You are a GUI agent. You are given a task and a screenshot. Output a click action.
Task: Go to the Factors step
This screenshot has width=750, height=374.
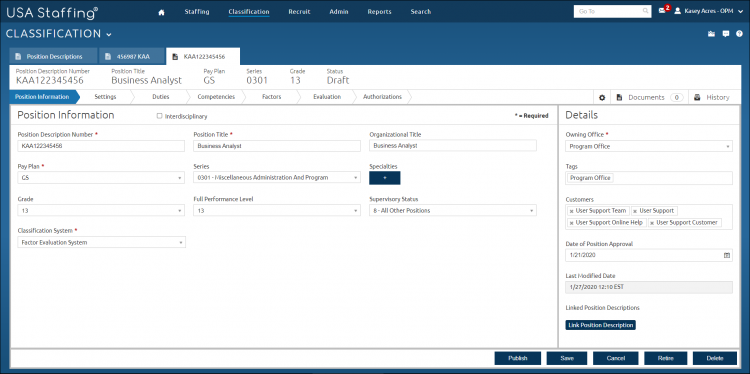point(272,97)
